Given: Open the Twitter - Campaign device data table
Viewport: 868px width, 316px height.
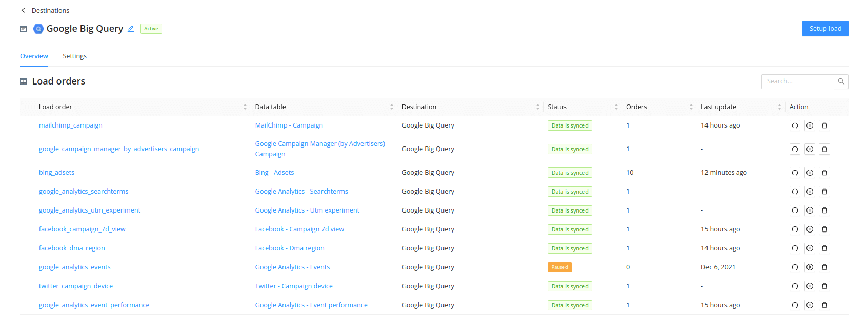Looking at the screenshot, I should pos(294,286).
